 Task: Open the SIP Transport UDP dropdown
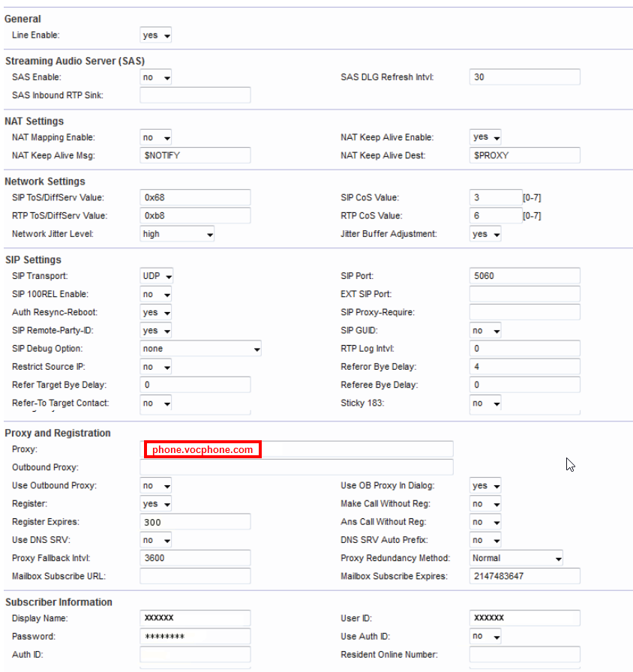[x=157, y=276]
